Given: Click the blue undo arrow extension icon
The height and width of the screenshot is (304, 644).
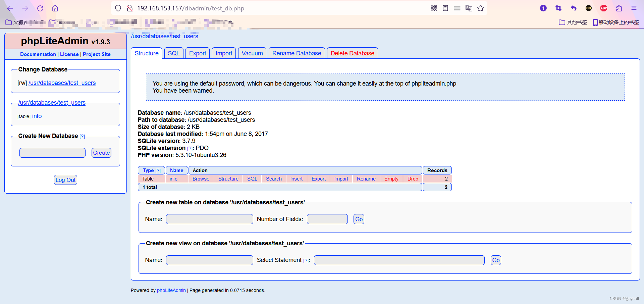Looking at the screenshot, I should (x=574, y=8).
